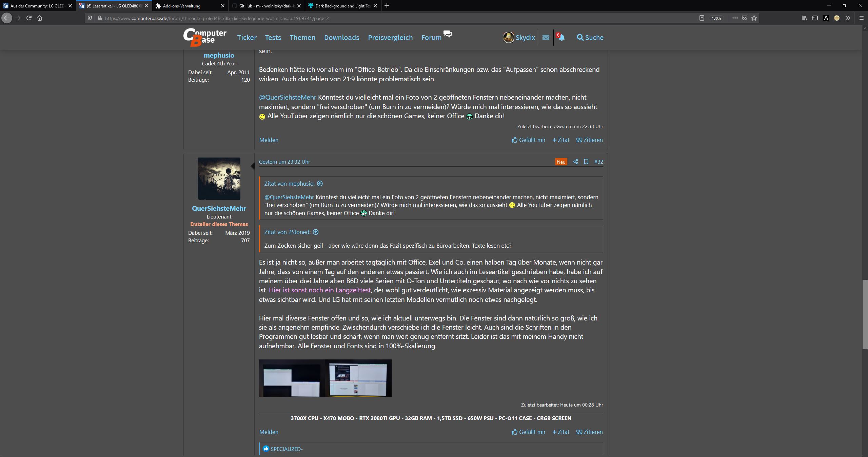
Task: Click the ComputerBase logo
Action: (x=204, y=37)
